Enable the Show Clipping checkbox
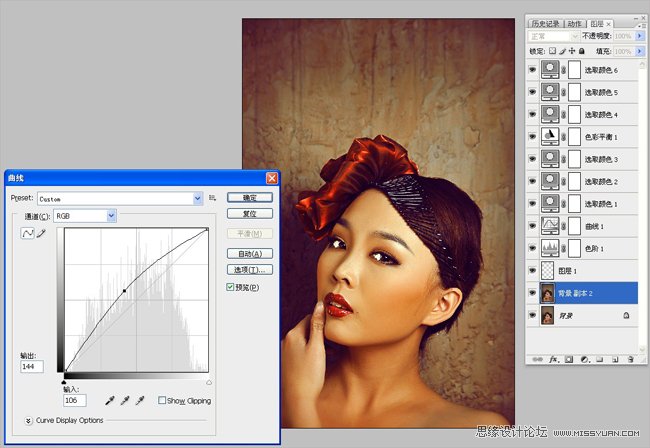The width and height of the screenshot is (650, 448). point(162,400)
